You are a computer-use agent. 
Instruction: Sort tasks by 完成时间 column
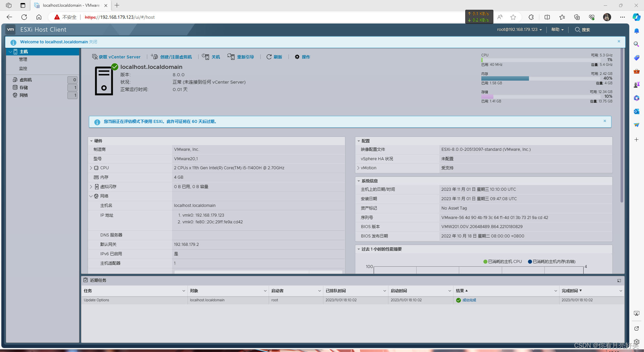pos(570,291)
